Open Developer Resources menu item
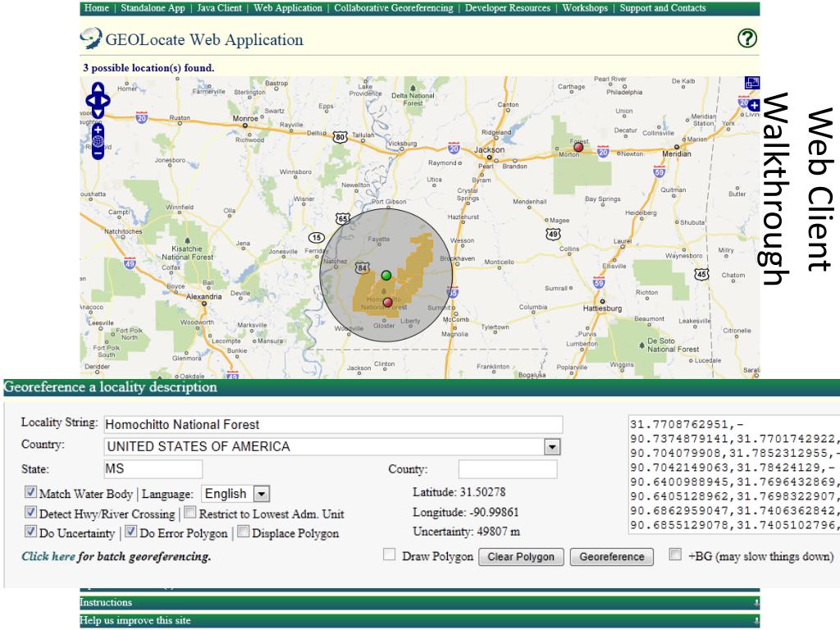 click(x=507, y=8)
